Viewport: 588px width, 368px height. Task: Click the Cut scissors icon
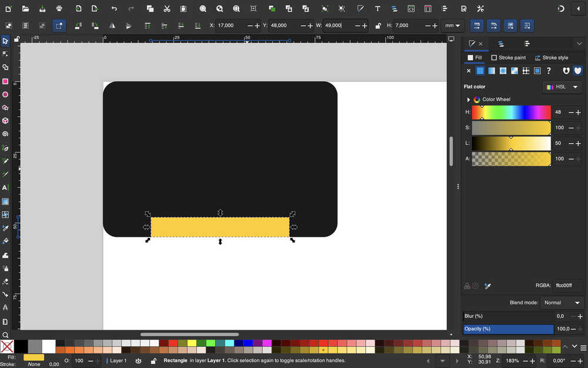(167, 9)
